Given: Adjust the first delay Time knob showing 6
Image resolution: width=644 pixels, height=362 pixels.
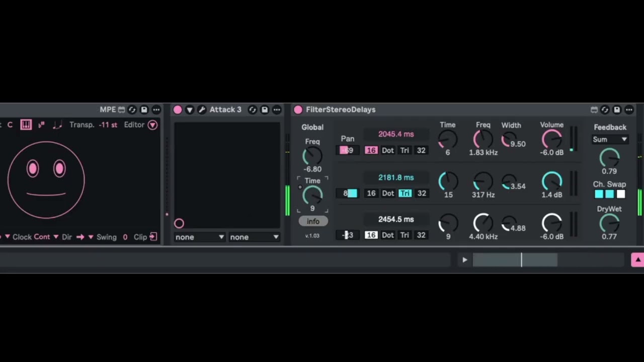Looking at the screenshot, I should click(x=448, y=139).
